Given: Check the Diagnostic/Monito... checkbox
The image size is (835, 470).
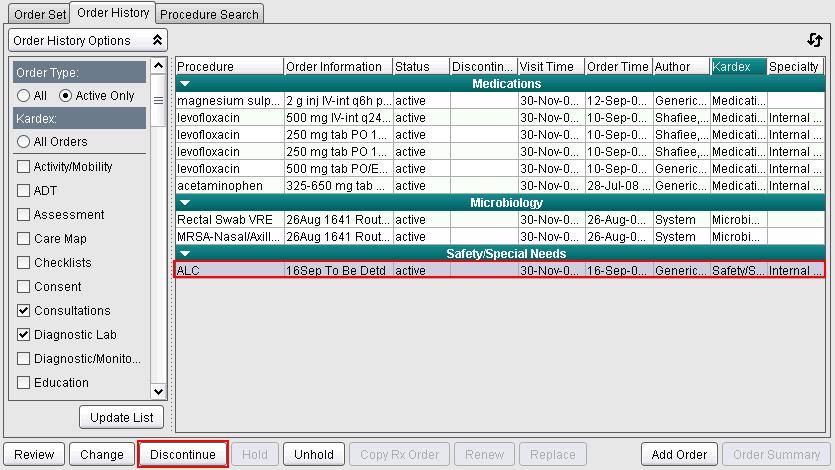Looking at the screenshot, I should coord(23,358).
